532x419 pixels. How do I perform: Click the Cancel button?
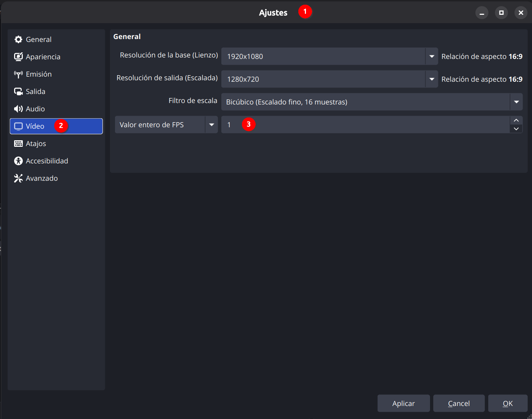(459, 403)
